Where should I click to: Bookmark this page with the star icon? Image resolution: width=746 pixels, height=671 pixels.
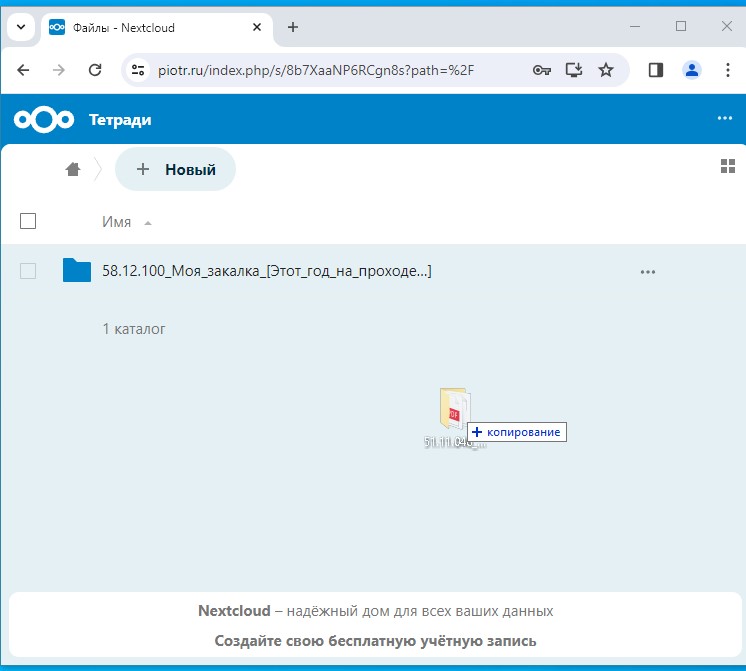click(x=606, y=70)
